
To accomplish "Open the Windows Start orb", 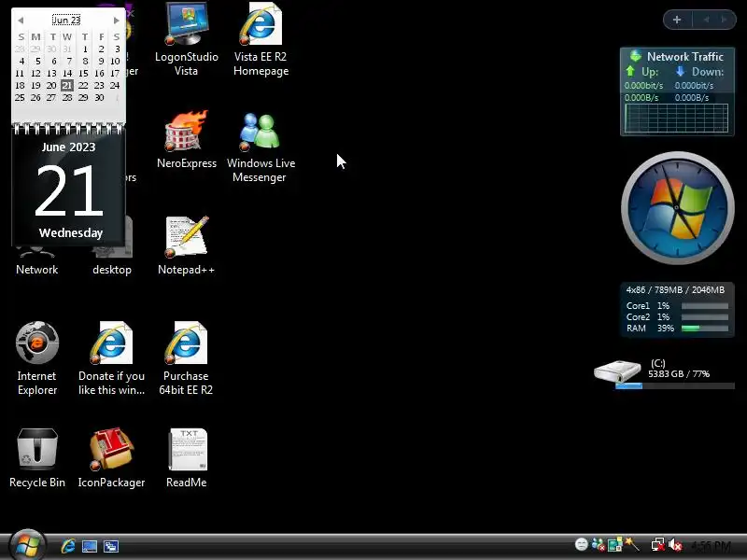I will pos(27,545).
